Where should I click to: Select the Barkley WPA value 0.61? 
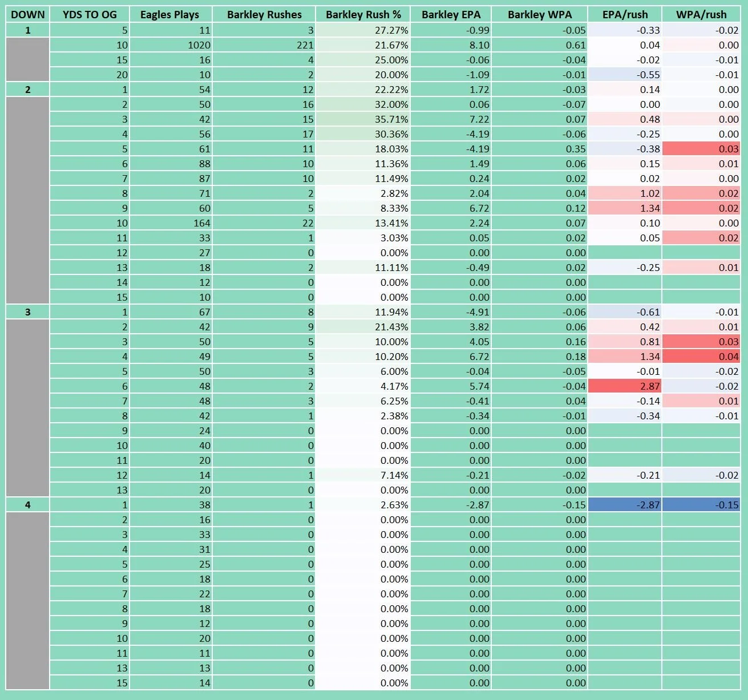pyautogui.click(x=539, y=45)
